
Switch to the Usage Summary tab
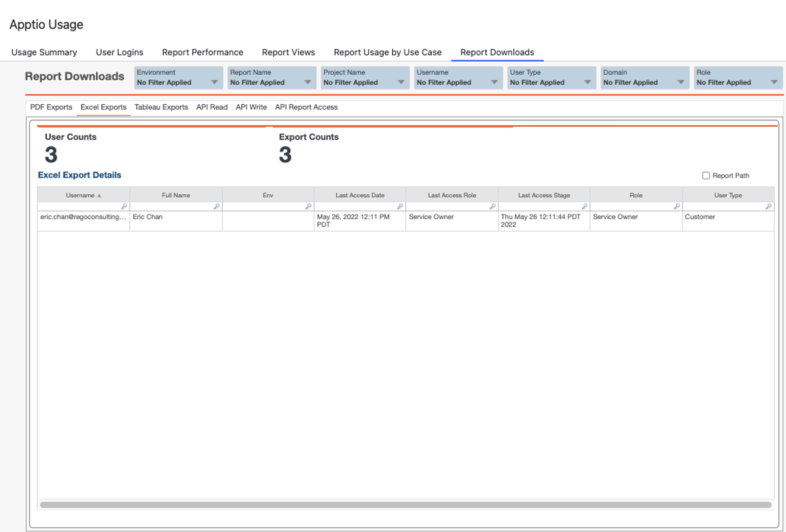[44, 52]
